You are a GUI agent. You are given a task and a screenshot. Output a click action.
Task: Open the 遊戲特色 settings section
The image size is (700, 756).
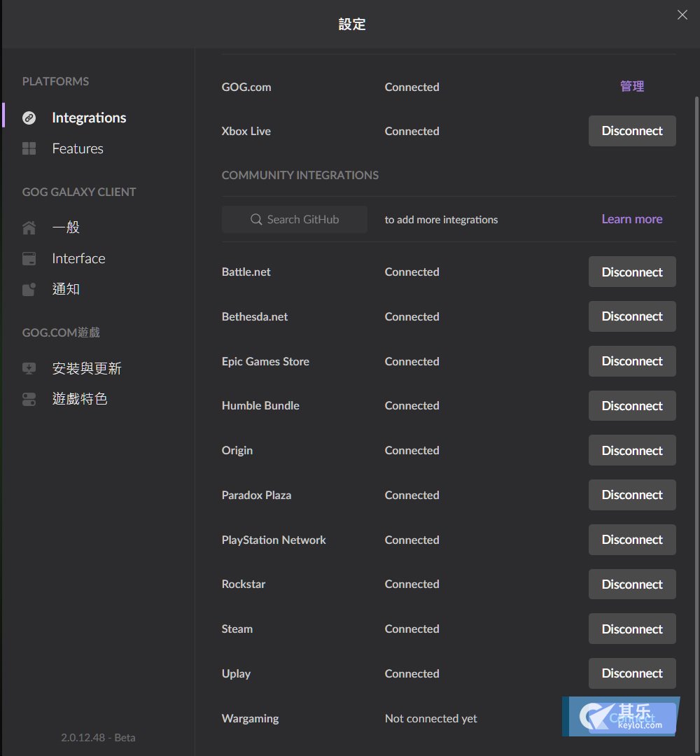pyautogui.click(x=80, y=399)
